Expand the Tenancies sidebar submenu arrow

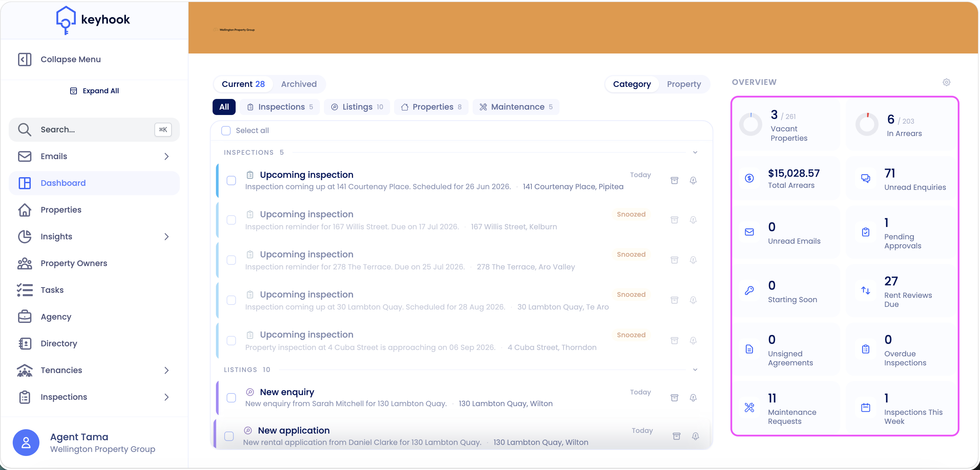[x=166, y=370]
